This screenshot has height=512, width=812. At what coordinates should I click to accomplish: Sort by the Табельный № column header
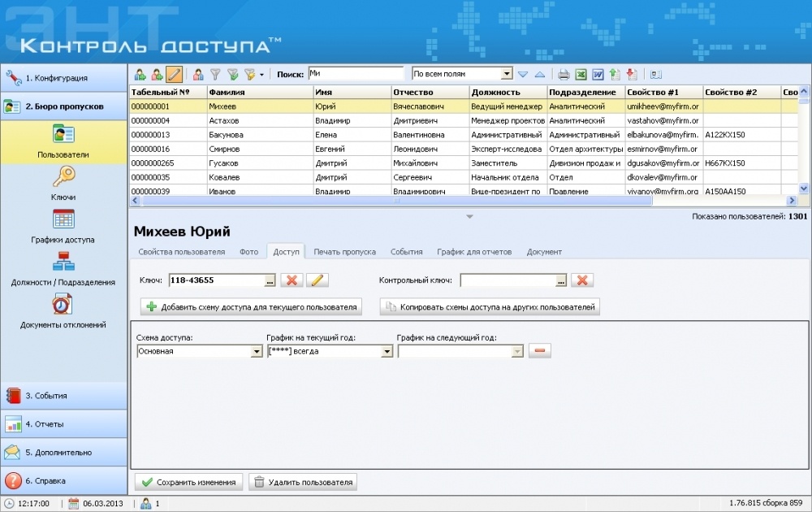tap(168, 93)
